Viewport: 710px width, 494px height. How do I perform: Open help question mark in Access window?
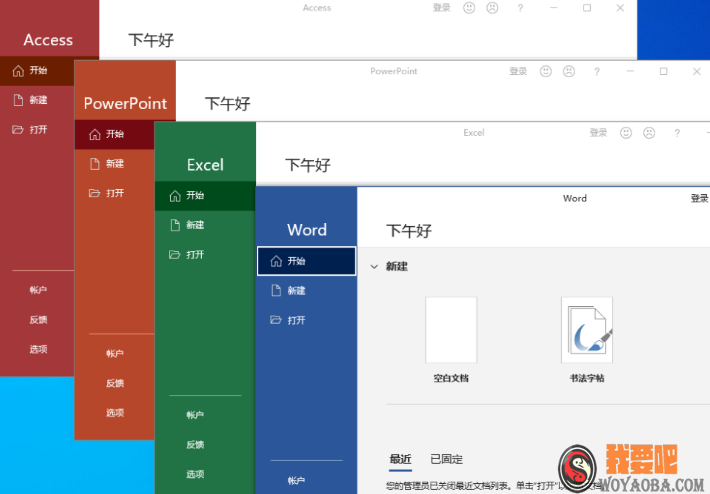point(520,8)
